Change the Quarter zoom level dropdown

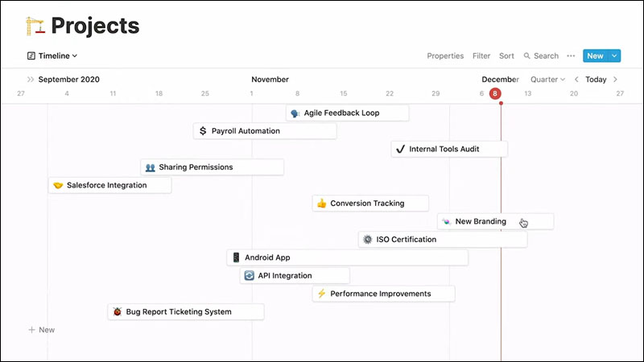[547, 80]
